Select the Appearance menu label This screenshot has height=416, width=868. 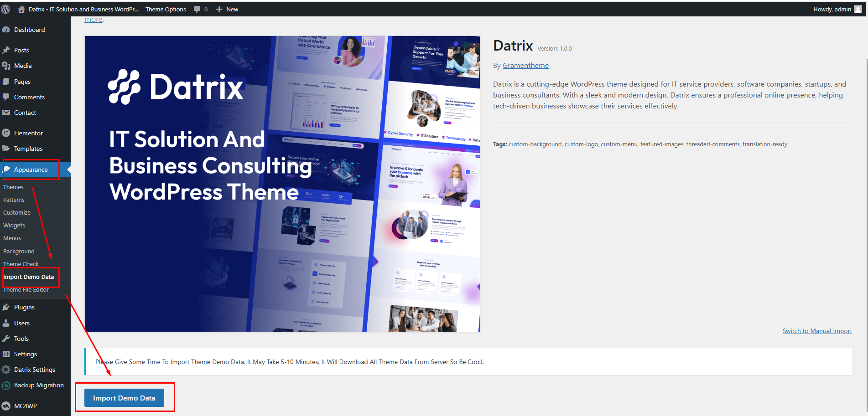(31, 169)
